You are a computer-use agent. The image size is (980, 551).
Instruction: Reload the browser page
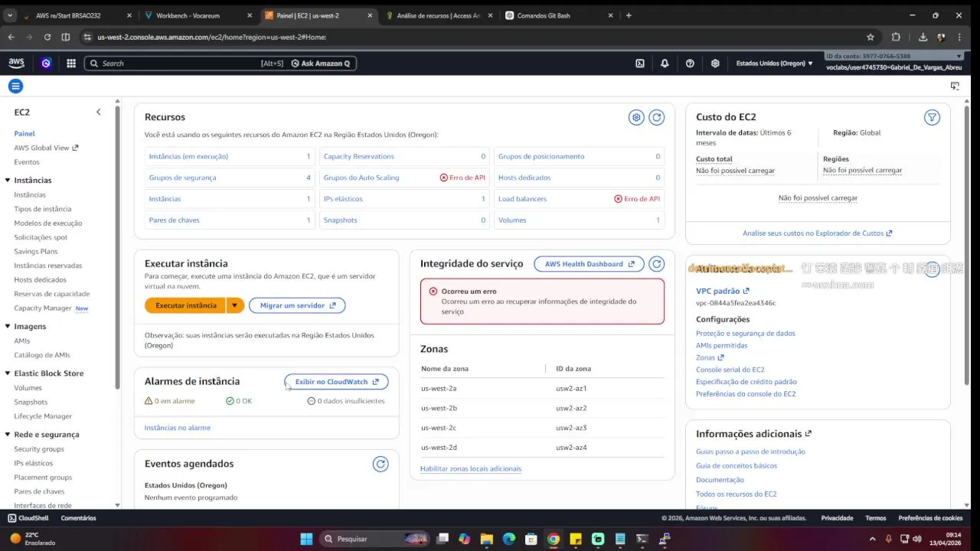(47, 37)
